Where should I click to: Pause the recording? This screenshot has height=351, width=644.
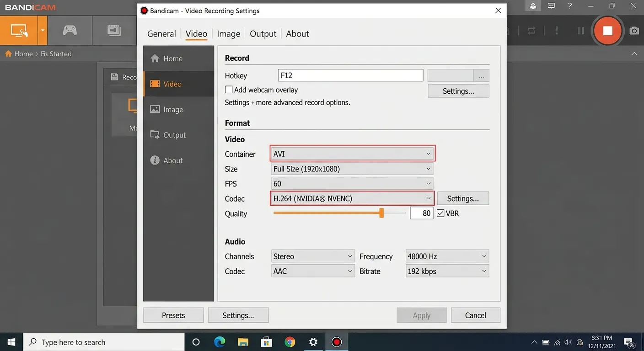581,31
